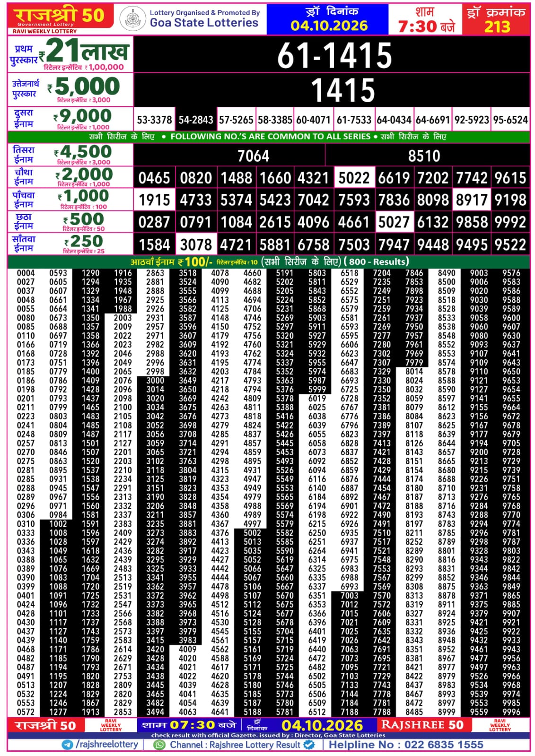Click the Goa State emblem logo
Viewport: 535px width, 756px height.
[132, 19]
